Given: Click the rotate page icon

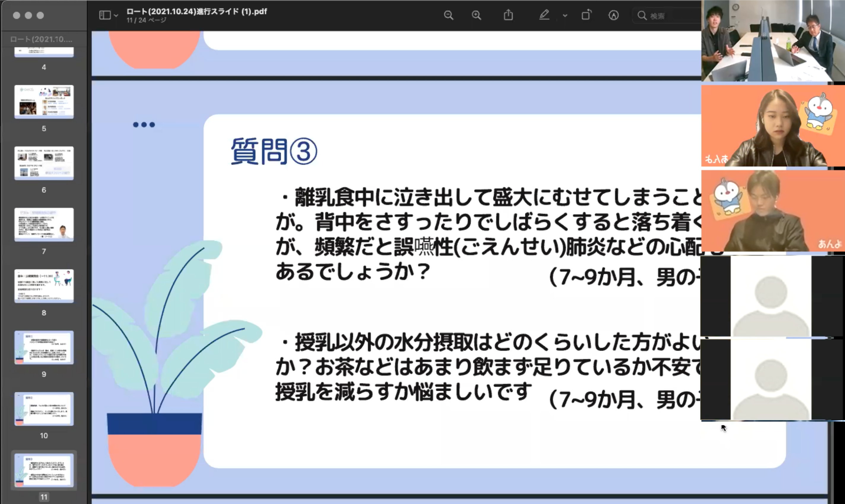Looking at the screenshot, I should (x=586, y=15).
